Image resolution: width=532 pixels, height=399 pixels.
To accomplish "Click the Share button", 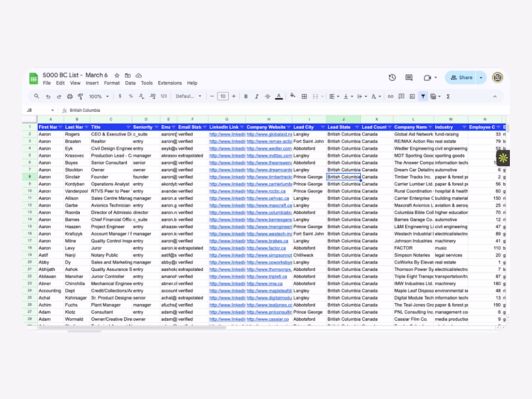I will 460,78.
